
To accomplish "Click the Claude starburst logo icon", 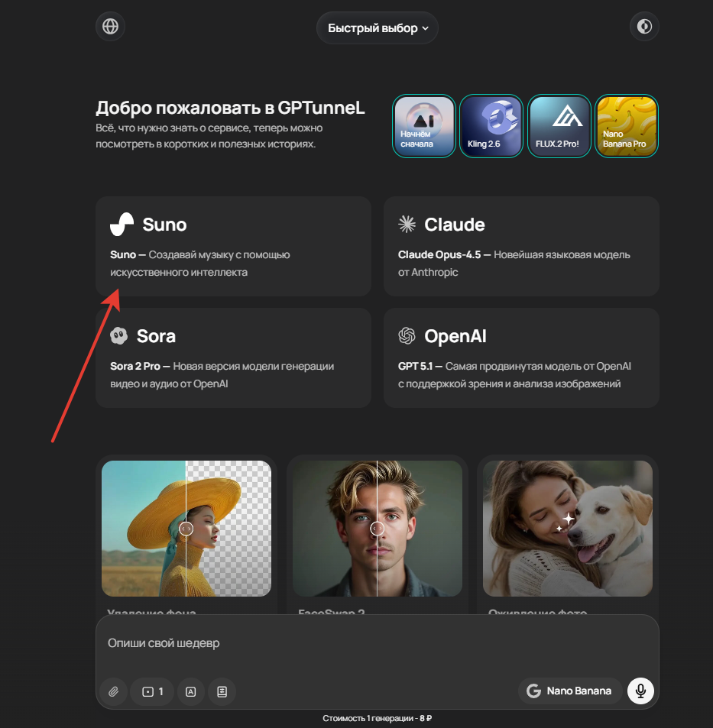I will tap(407, 225).
